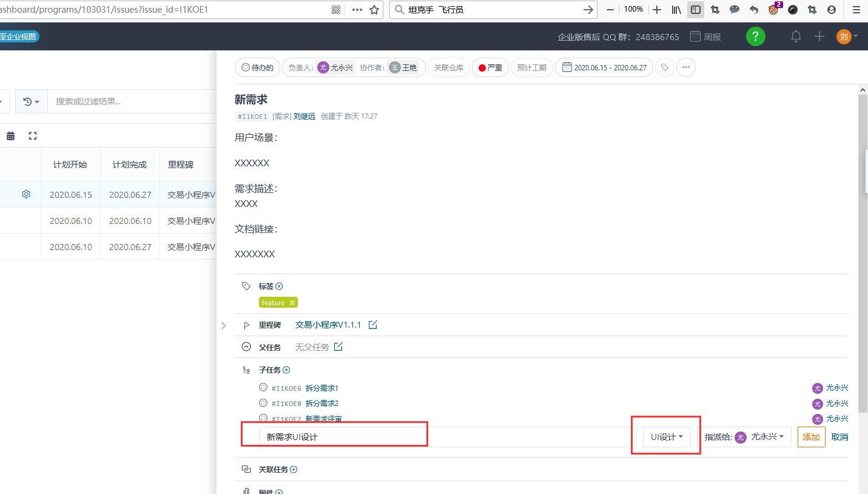This screenshot has height=494, width=868.
Task: Zoom out with the minus button
Action: click(x=610, y=10)
